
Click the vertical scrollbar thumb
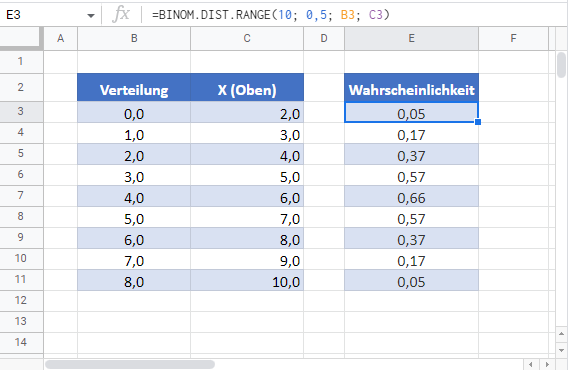point(561,65)
